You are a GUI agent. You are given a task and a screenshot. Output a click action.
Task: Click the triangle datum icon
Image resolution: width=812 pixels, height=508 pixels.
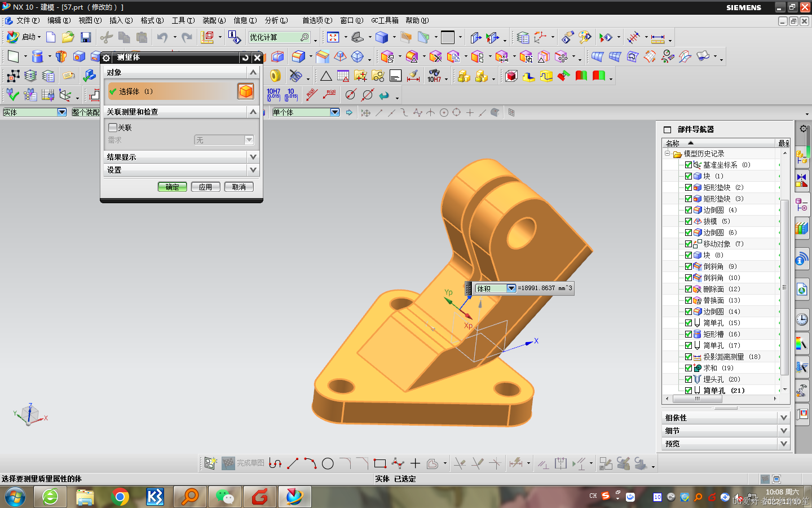[326, 76]
